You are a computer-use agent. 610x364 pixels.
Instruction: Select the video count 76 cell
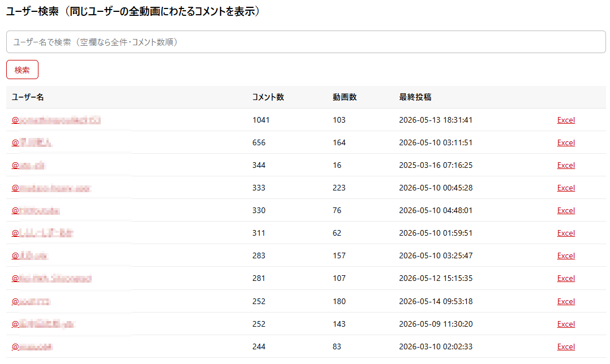337,210
